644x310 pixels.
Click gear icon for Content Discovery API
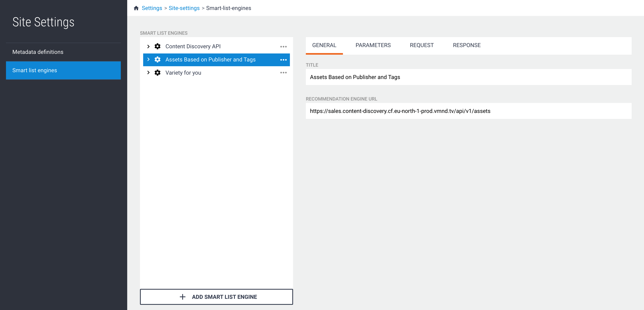point(158,46)
